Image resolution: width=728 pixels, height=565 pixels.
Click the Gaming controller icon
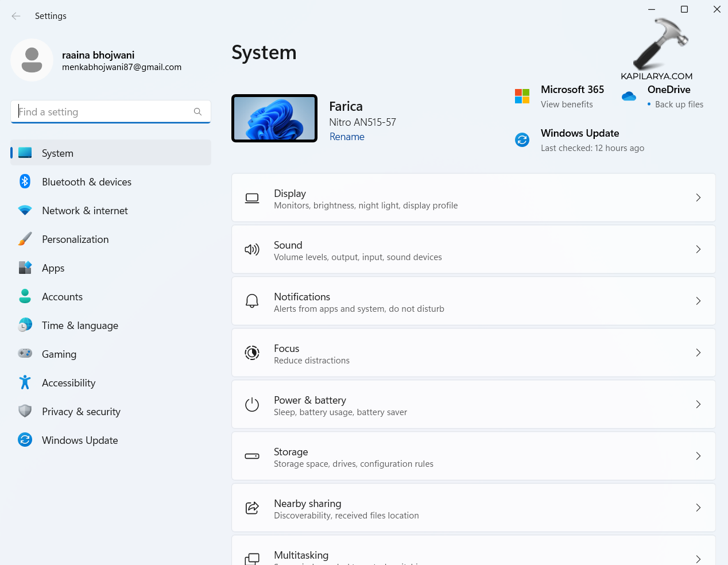click(x=25, y=354)
